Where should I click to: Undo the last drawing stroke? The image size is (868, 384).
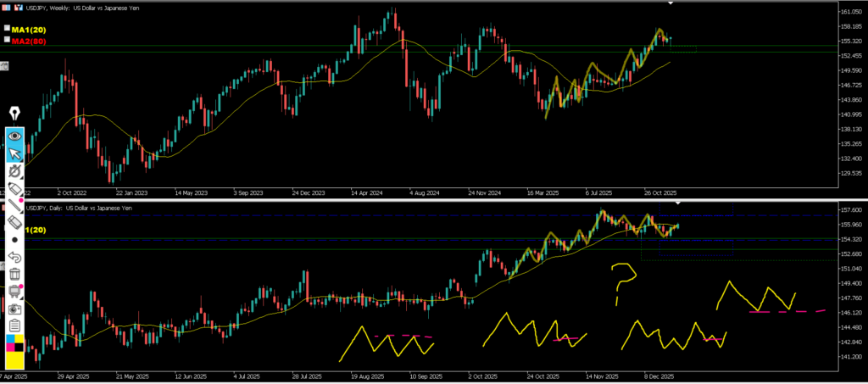coord(14,257)
